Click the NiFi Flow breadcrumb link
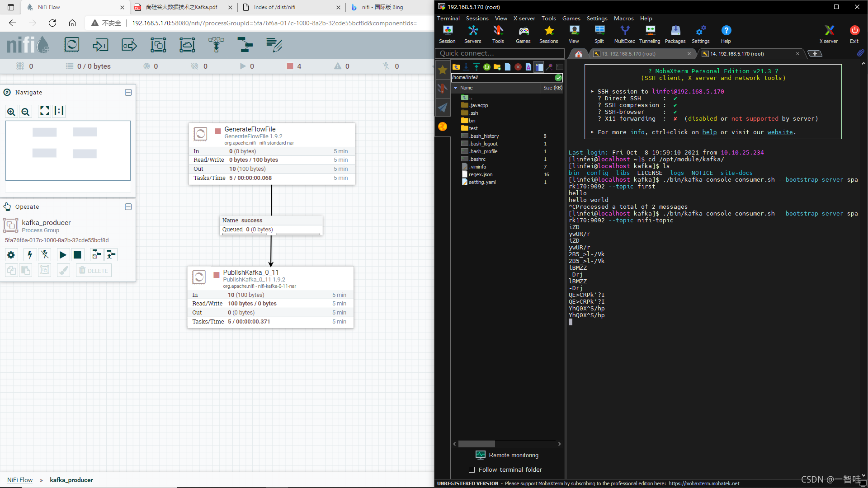The height and width of the screenshot is (488, 868). [x=20, y=480]
